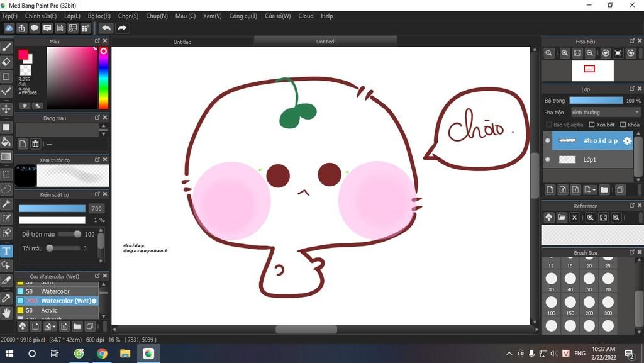644x363 pixels.
Task: Undock the Brush Size panel
Action: [x=632, y=252]
